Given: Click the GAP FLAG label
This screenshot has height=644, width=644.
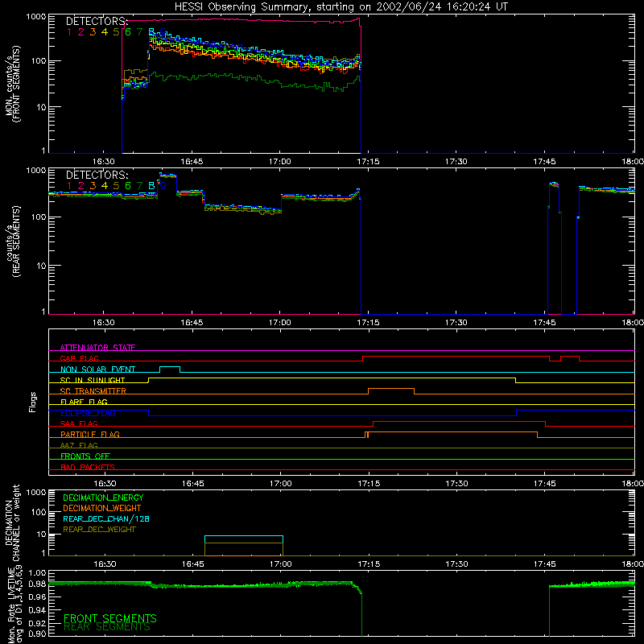Looking at the screenshot, I should coord(79,358).
